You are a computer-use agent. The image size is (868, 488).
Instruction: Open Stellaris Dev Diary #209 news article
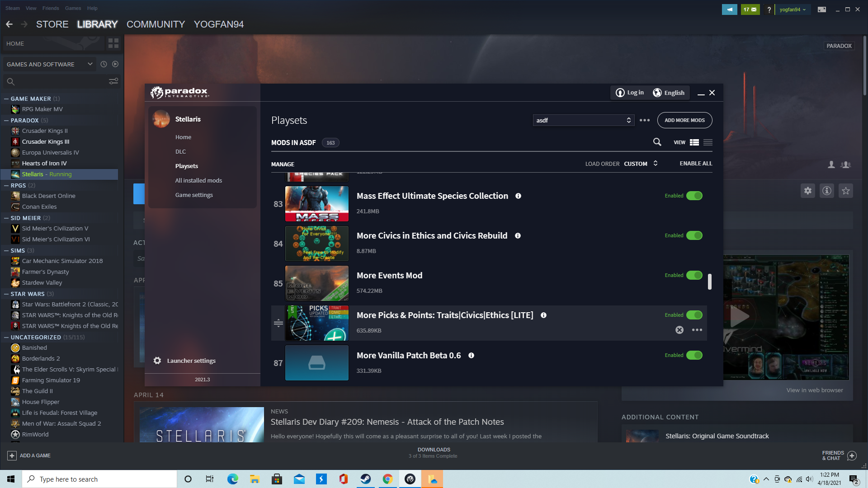387,422
